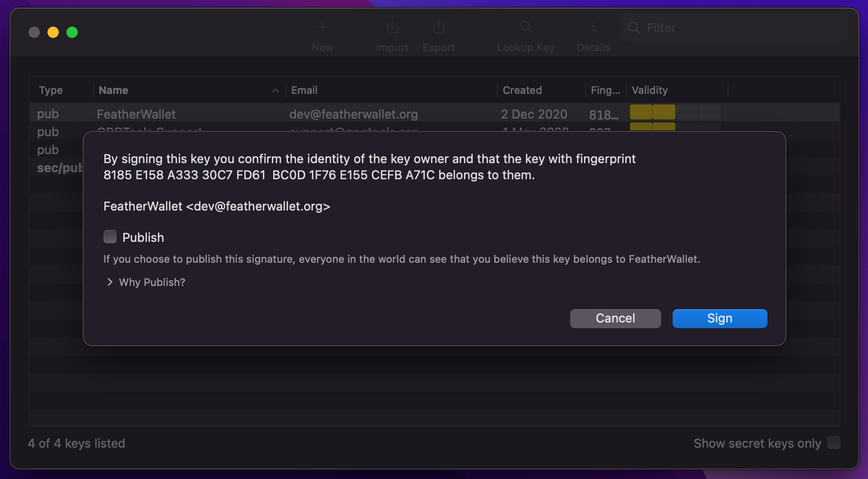Click the Email column header
Viewport: 868px width, 479px height.
click(x=304, y=90)
